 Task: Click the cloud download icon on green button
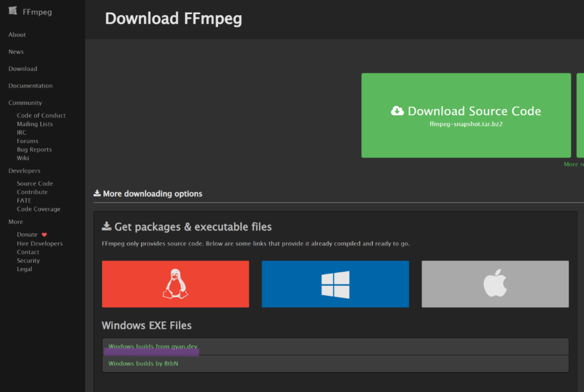point(397,111)
